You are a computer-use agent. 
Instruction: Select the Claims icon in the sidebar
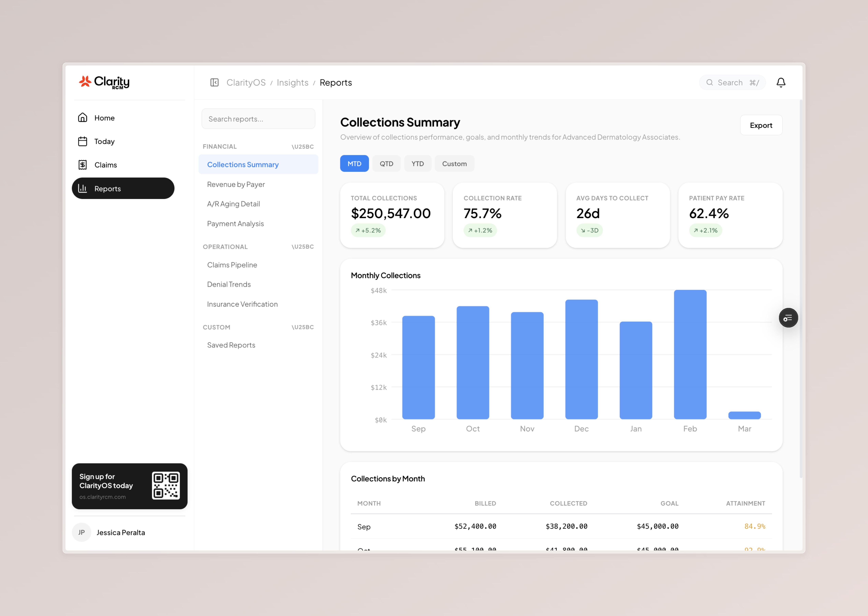[83, 165]
